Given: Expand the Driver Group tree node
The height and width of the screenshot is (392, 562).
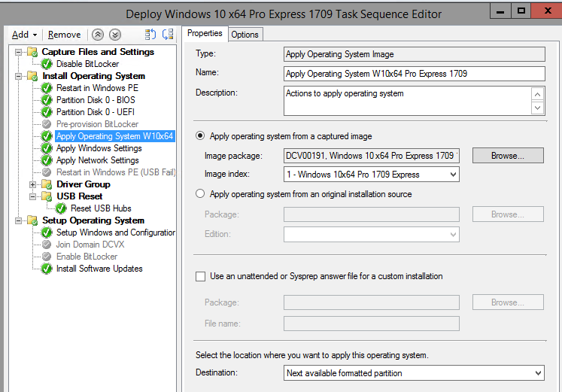Looking at the screenshot, I should pyautogui.click(x=32, y=184).
